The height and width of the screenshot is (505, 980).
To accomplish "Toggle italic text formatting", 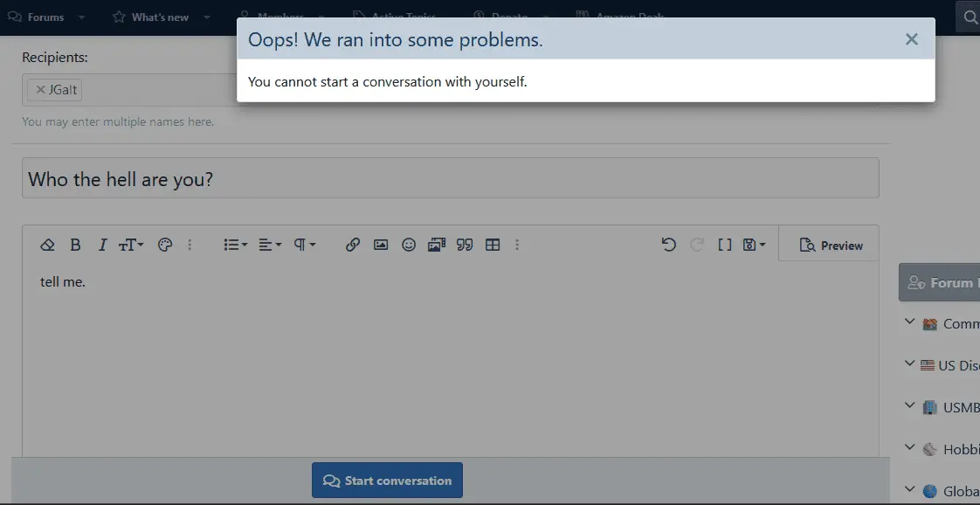I will click(102, 246).
